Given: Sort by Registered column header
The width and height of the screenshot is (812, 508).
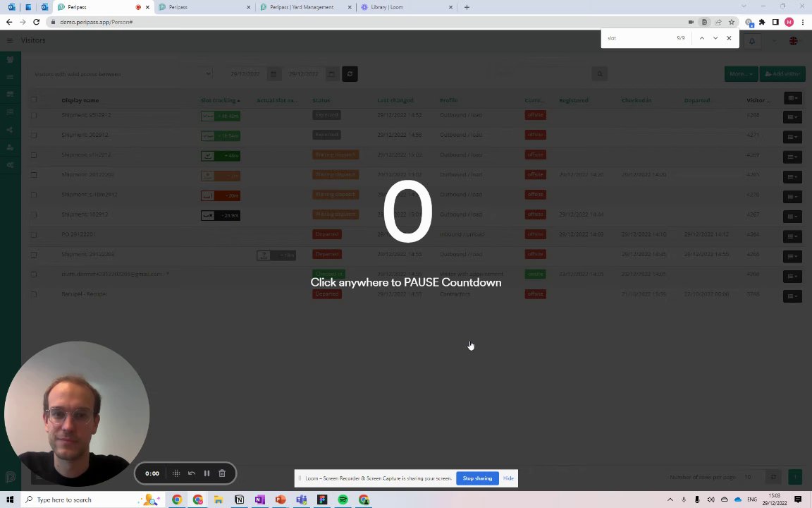Looking at the screenshot, I should pos(573,101).
